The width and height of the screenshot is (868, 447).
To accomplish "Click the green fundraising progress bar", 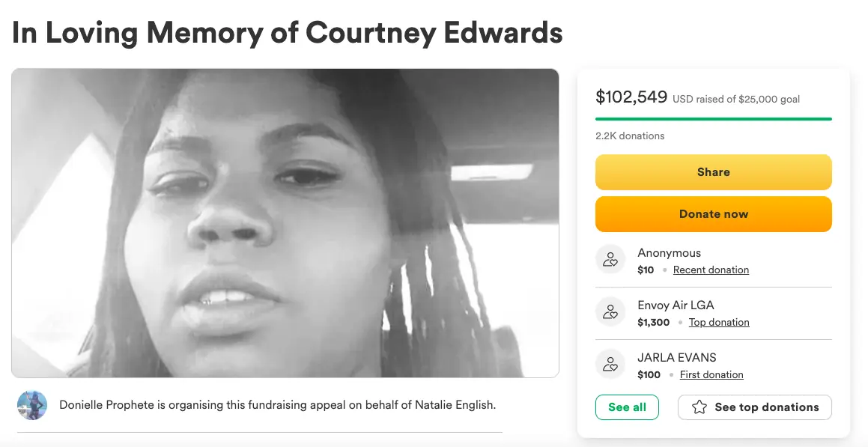I will [x=713, y=118].
